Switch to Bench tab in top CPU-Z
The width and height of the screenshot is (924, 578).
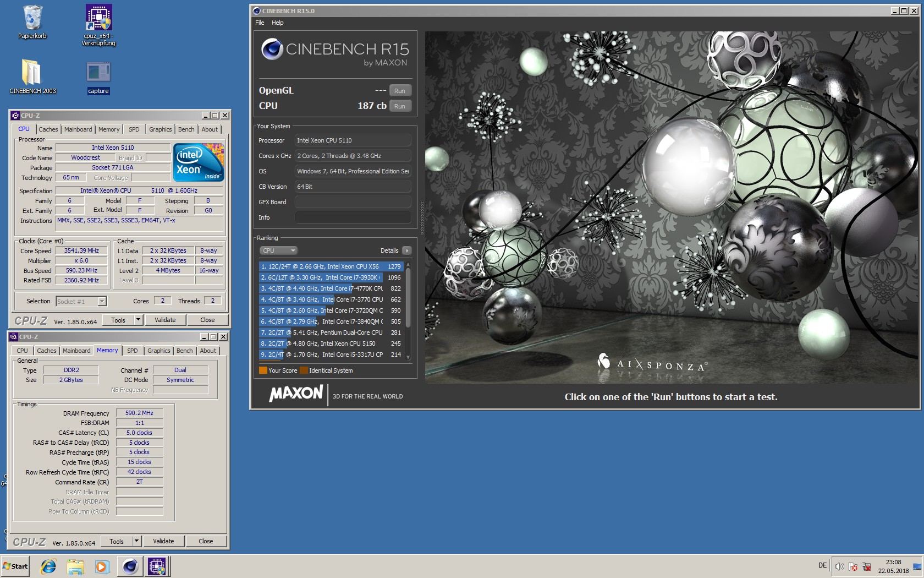click(186, 129)
